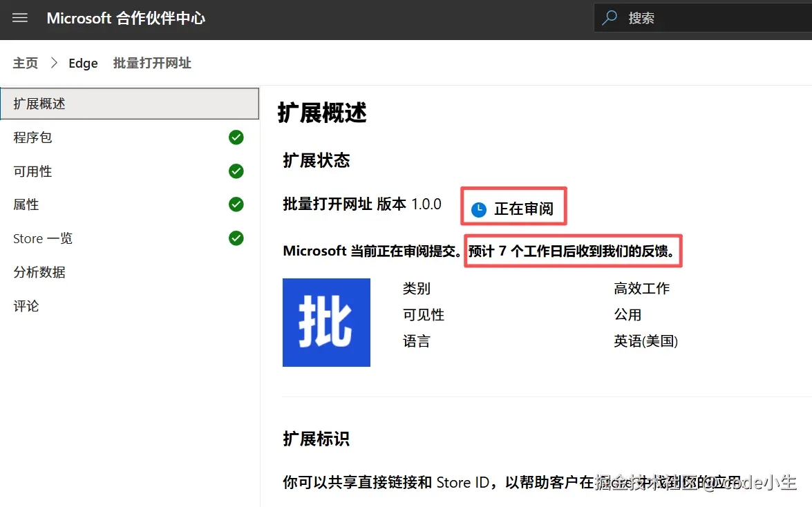This screenshot has height=507, width=812.
Task: Click the 扩展标识 section heading
Action: (317, 439)
